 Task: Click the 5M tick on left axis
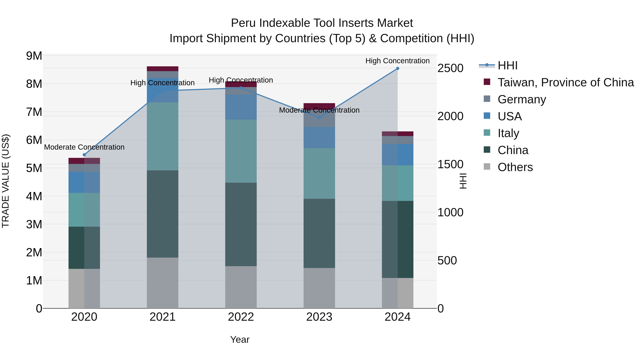tap(34, 168)
